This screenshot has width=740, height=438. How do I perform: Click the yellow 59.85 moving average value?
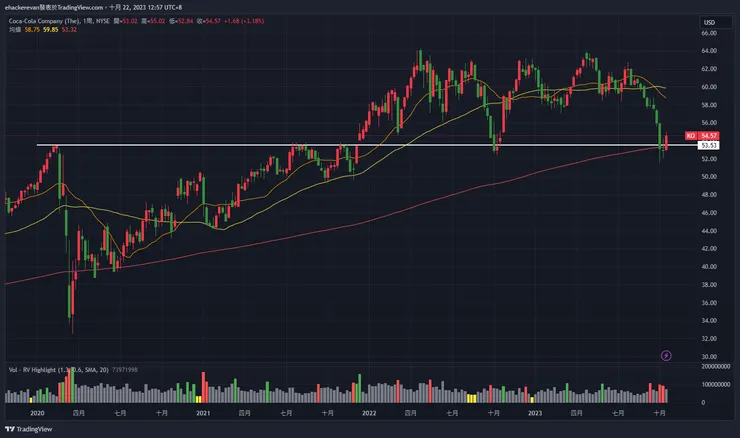click(x=50, y=29)
